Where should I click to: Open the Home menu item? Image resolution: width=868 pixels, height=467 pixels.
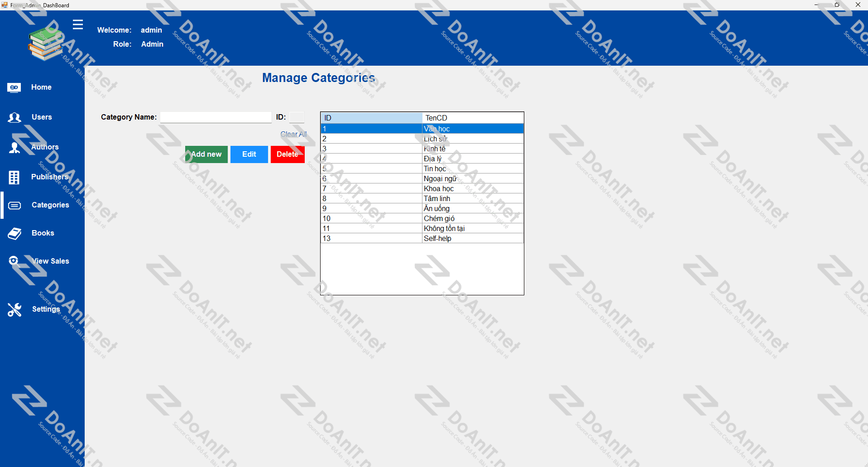[x=41, y=87]
